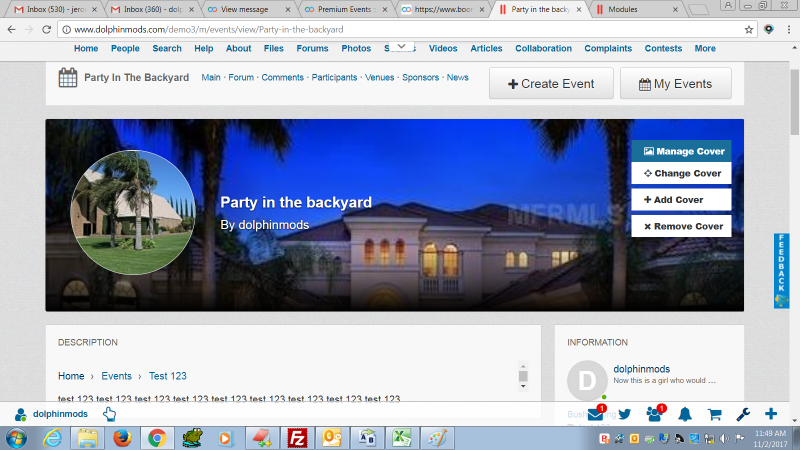Open the event News link
The width and height of the screenshot is (800, 450).
click(x=458, y=78)
